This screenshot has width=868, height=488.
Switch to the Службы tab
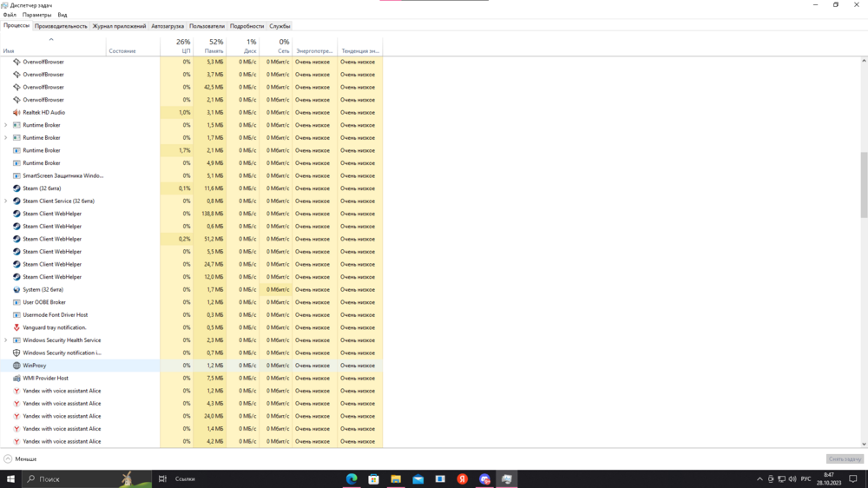click(279, 26)
